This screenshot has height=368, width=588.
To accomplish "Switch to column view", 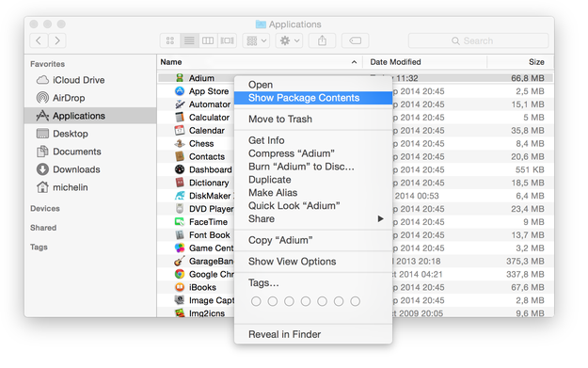I will (x=208, y=40).
